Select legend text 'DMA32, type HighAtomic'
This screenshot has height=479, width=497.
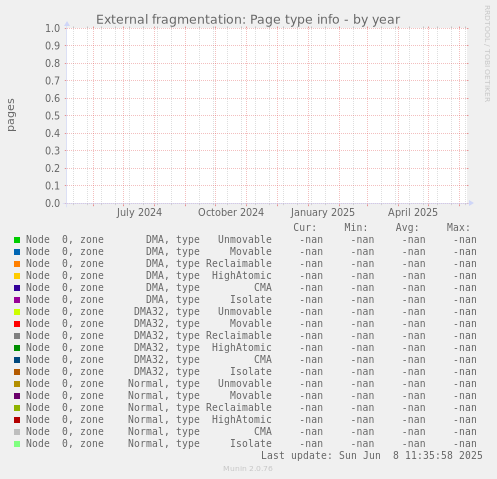click(x=203, y=348)
